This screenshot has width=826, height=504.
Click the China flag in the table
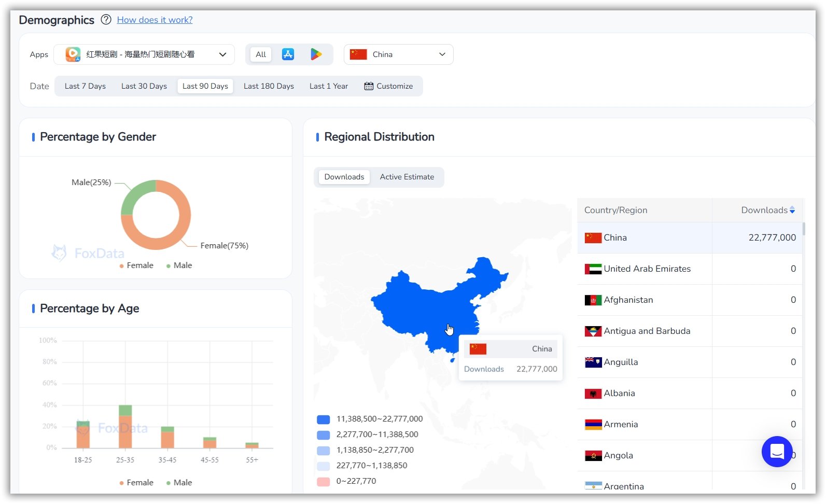pyautogui.click(x=593, y=238)
